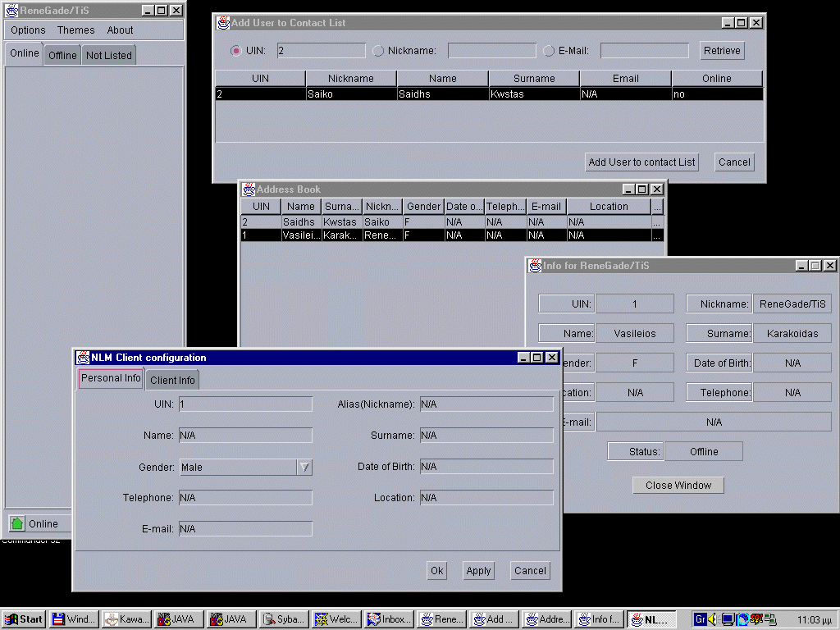Viewport: 840px width, 630px height.
Task: Switch to the NL... taskbar item
Action: pos(651,619)
